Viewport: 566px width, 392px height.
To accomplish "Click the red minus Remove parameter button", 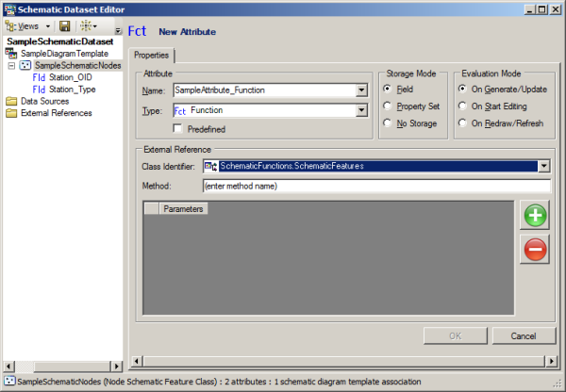I will coord(535,250).
